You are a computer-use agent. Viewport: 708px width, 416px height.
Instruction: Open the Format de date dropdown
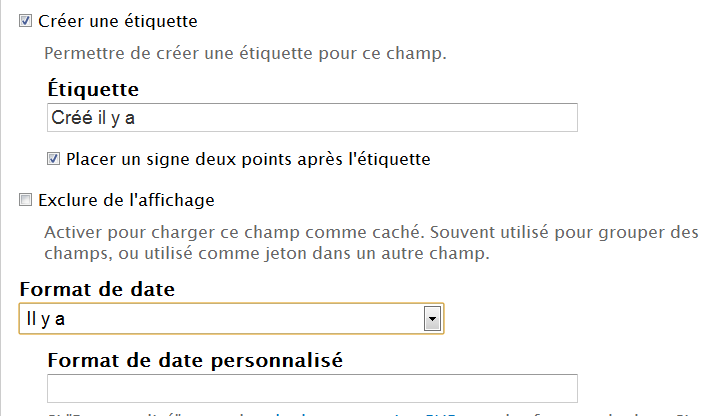tap(231, 319)
